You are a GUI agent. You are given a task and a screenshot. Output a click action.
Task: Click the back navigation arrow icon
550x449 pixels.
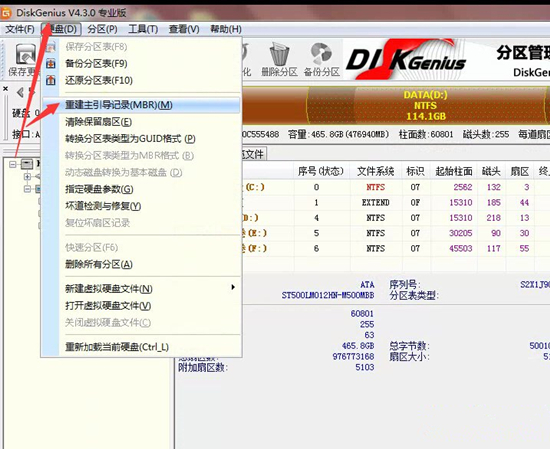pyautogui.click(x=20, y=92)
